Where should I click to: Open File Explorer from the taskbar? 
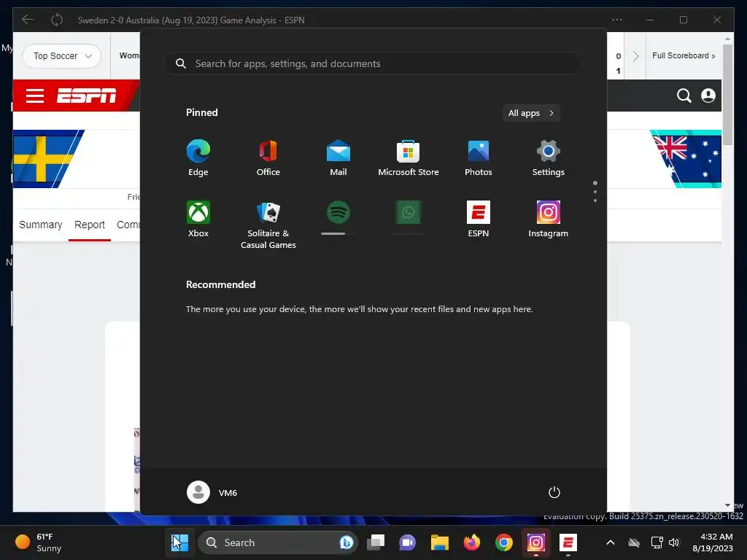click(x=440, y=542)
